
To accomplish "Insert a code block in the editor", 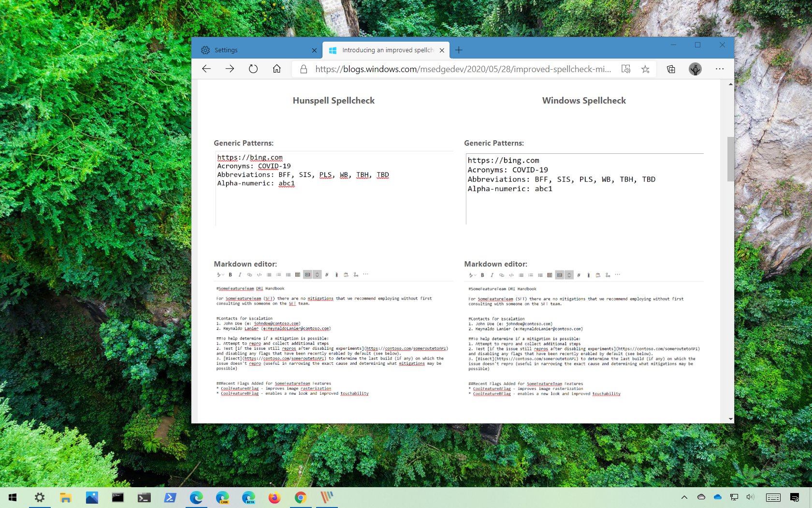I will pos(259,275).
